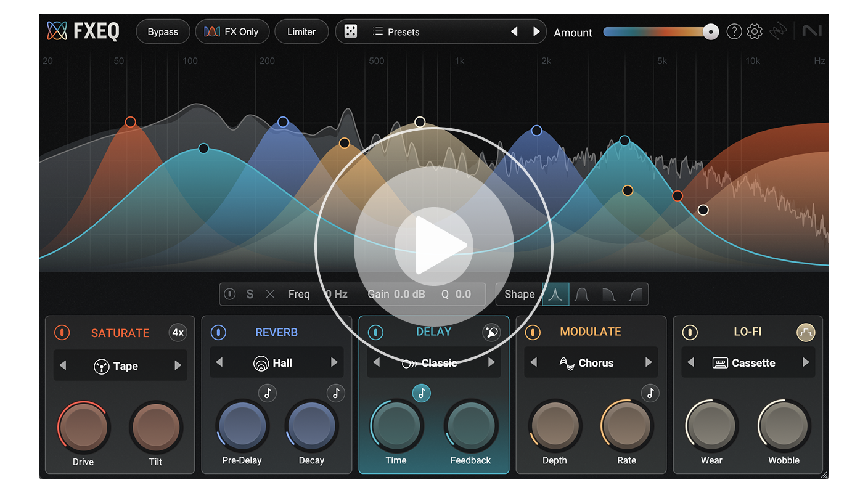Click the Depth knob
The width and height of the screenshot is (868, 493).
[x=555, y=425]
